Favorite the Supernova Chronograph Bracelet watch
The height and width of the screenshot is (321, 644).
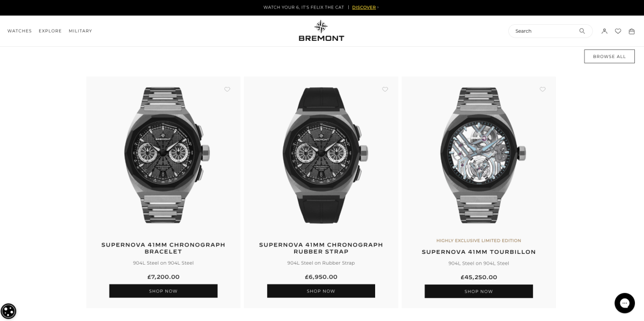227,90
